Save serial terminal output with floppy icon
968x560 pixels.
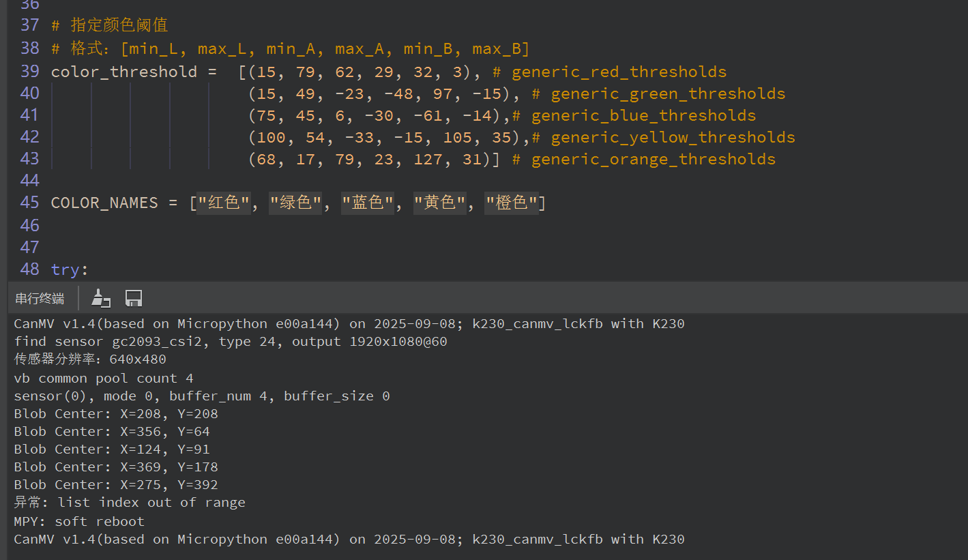[x=134, y=298]
